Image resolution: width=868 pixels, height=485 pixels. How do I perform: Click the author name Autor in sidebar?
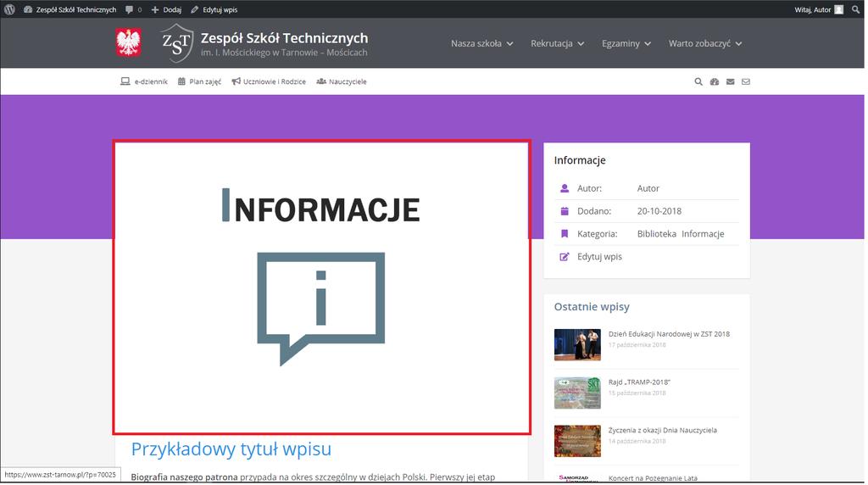click(648, 188)
